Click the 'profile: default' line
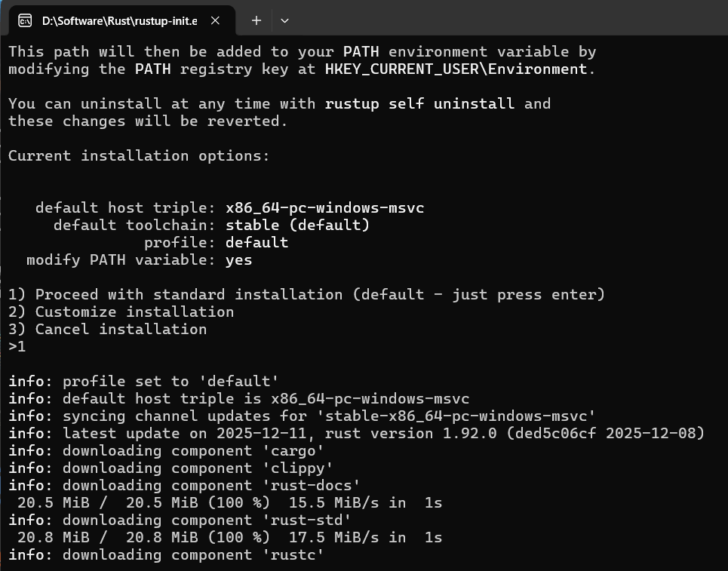Image resolution: width=728 pixels, height=571 pixels. (219, 242)
